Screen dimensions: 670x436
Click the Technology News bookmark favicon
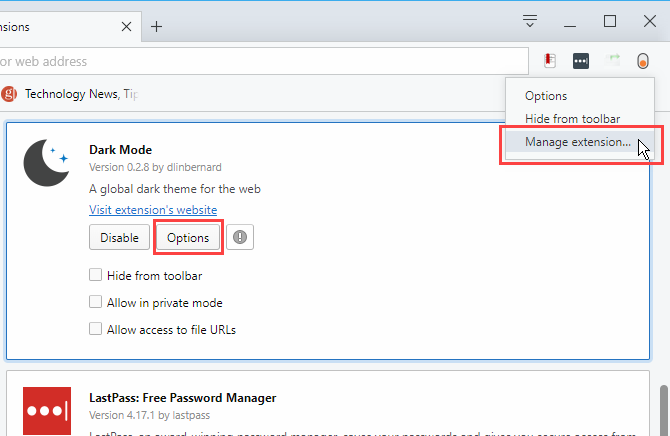(x=9, y=94)
